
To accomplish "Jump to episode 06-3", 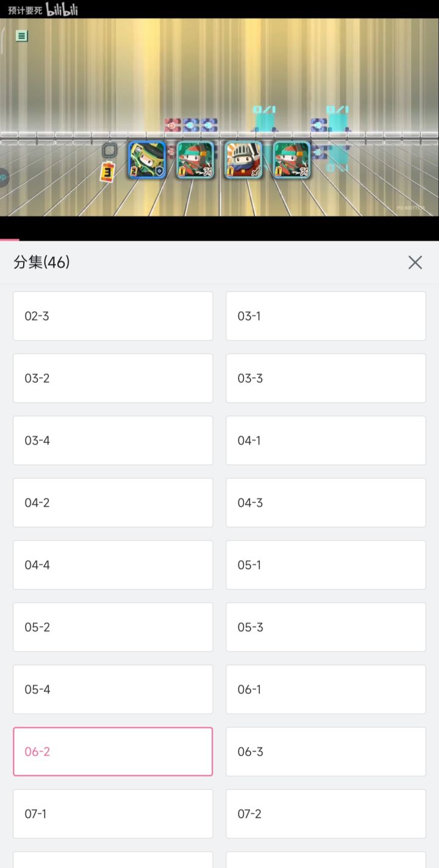I will [x=326, y=751].
